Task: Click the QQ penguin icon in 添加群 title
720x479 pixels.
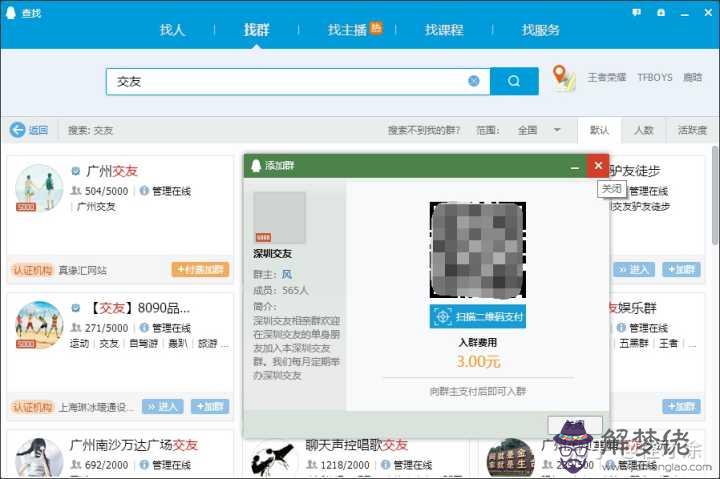Action: click(256, 166)
